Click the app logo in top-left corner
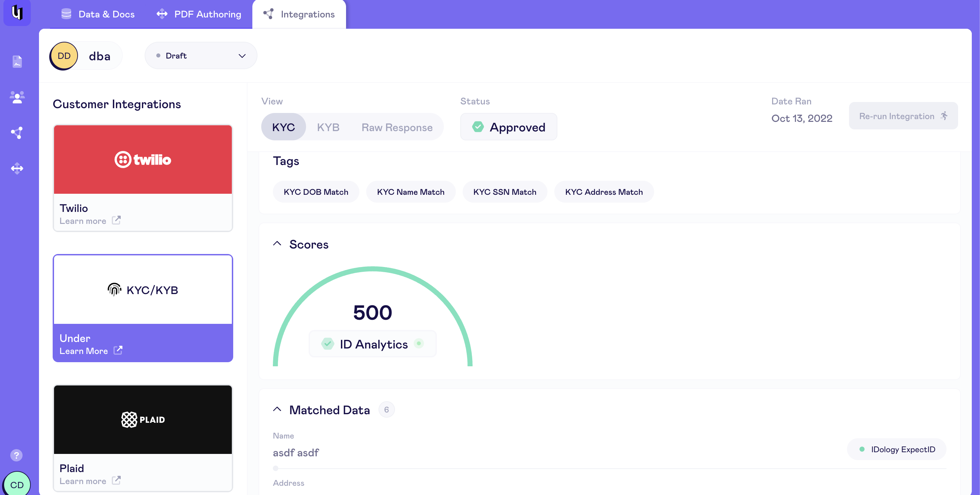The height and width of the screenshot is (495, 980). pyautogui.click(x=17, y=13)
